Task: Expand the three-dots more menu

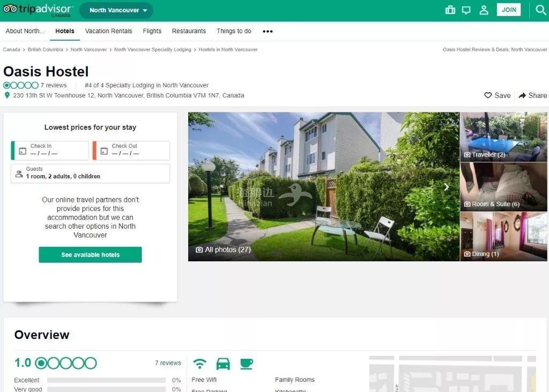Action: click(x=268, y=32)
